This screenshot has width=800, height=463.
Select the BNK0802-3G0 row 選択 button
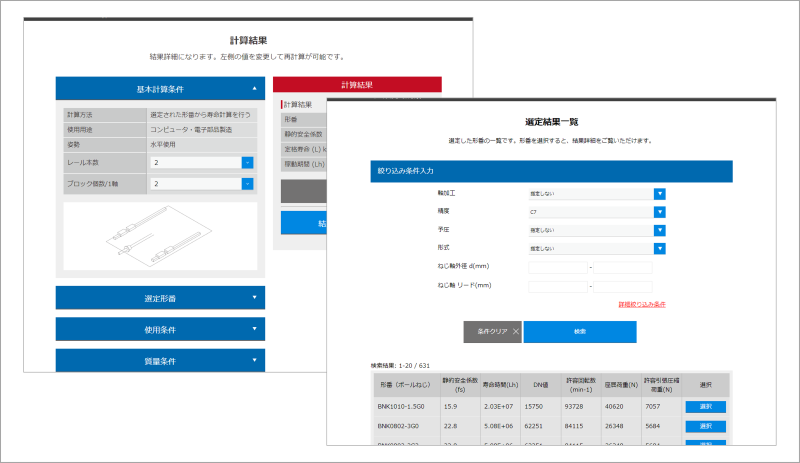point(705,425)
